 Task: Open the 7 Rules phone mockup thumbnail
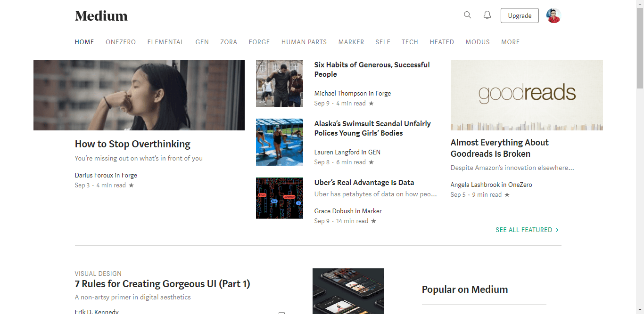348,291
